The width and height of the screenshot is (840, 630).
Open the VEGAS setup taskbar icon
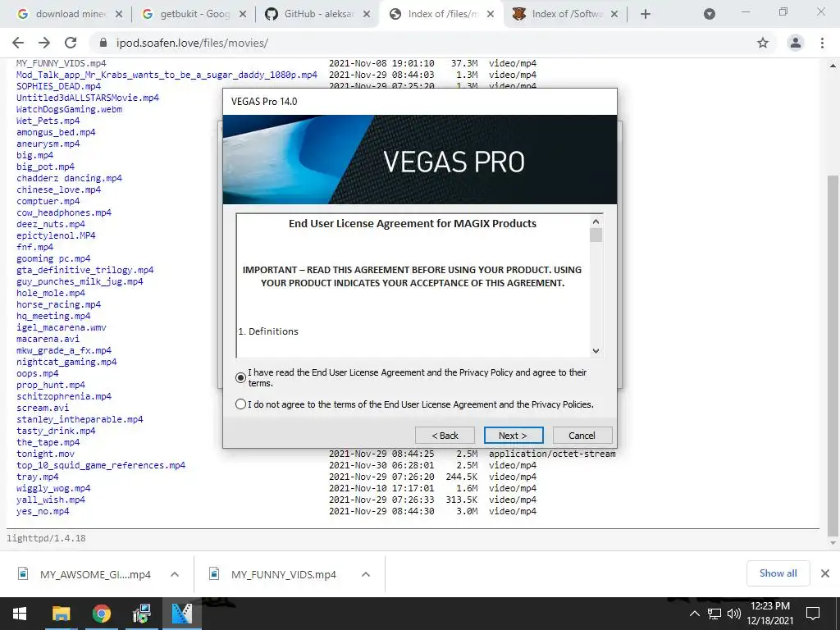182,614
